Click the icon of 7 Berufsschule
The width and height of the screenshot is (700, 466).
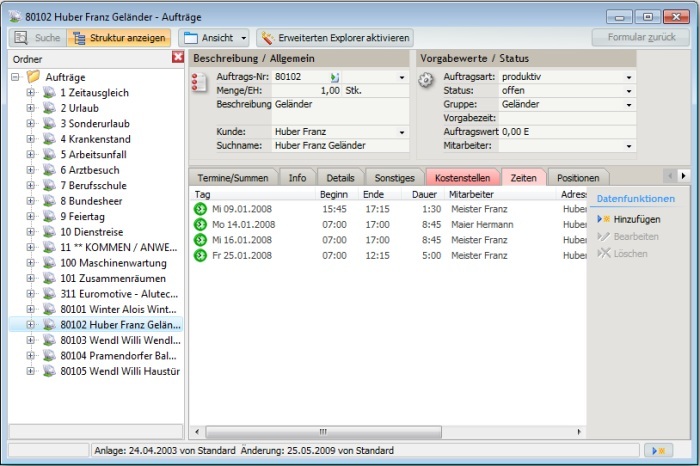(x=49, y=185)
